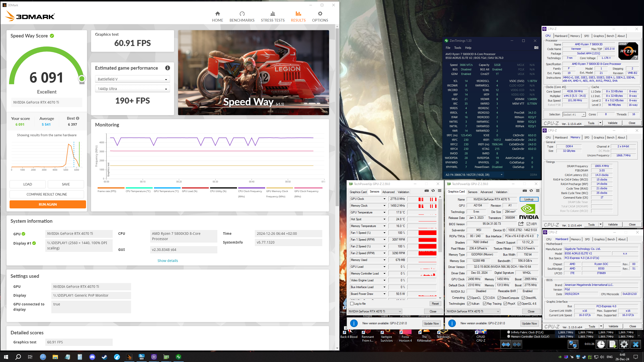Open Steam from the taskbar
Viewport: 644px width, 362px height.
(x=104, y=357)
